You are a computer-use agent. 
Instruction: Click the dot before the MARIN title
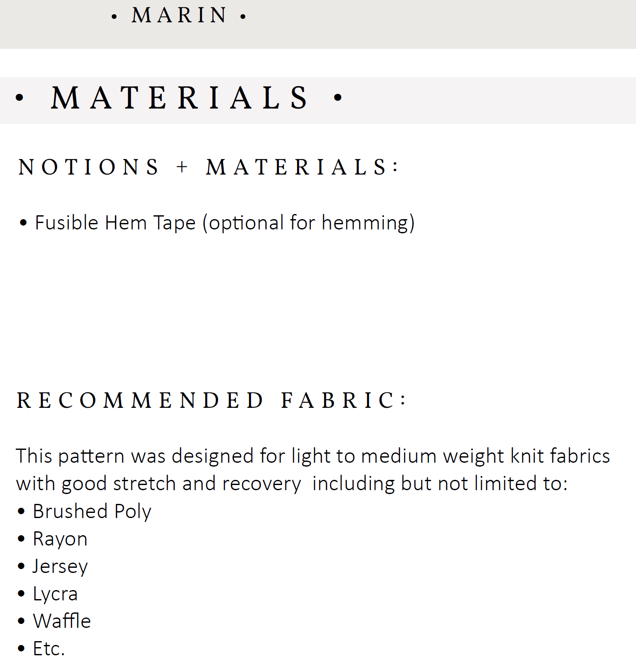[114, 17]
